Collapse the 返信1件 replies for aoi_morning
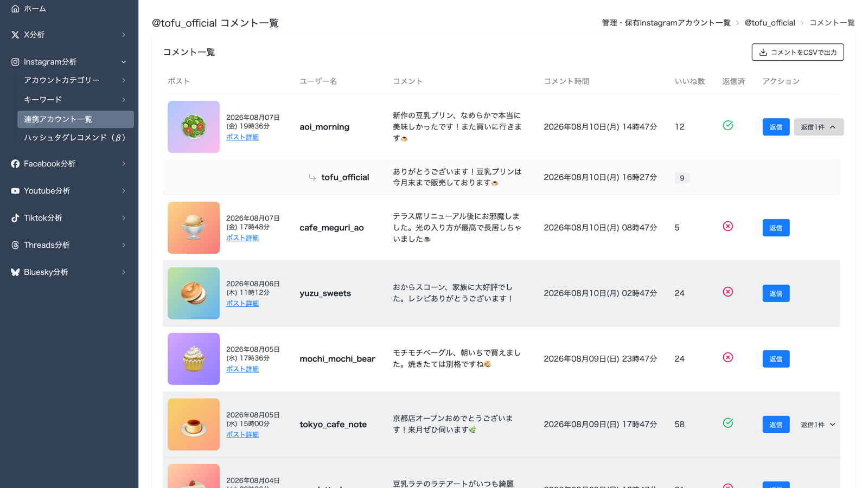 click(819, 127)
